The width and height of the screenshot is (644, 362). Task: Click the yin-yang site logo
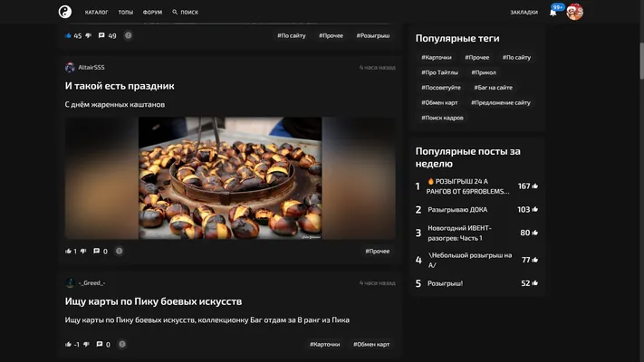(x=65, y=12)
